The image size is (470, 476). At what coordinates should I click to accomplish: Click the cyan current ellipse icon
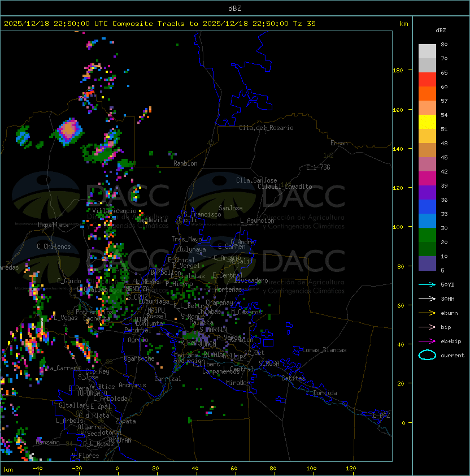pos(427,355)
